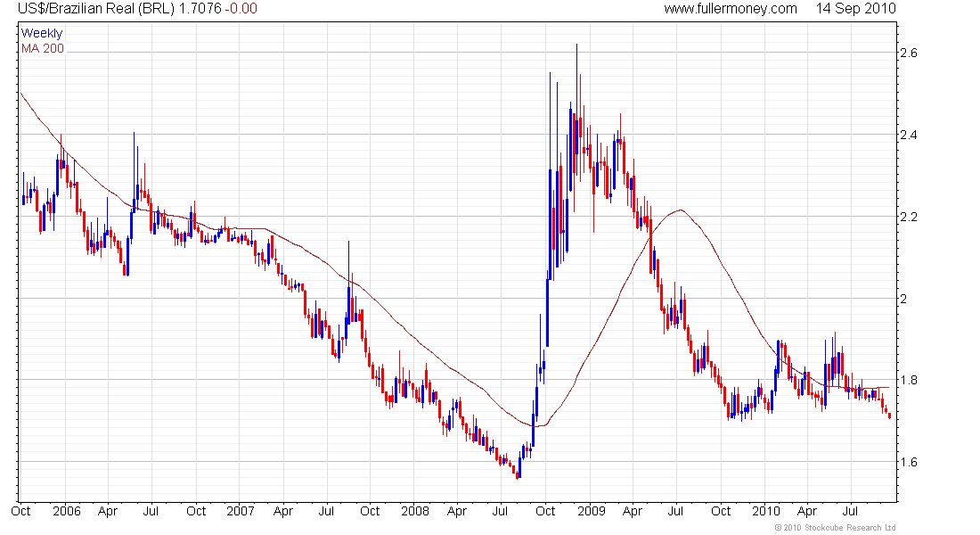Click the US$/Brazilian Real (BRL) chart title
980x535 pixels.
coord(95,9)
